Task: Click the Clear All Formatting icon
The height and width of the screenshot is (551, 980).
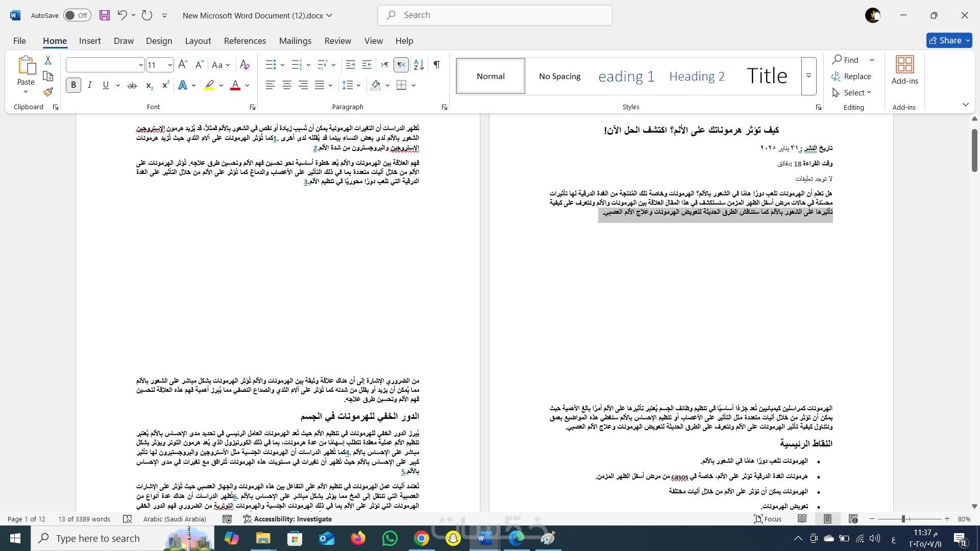Action: 245,65
